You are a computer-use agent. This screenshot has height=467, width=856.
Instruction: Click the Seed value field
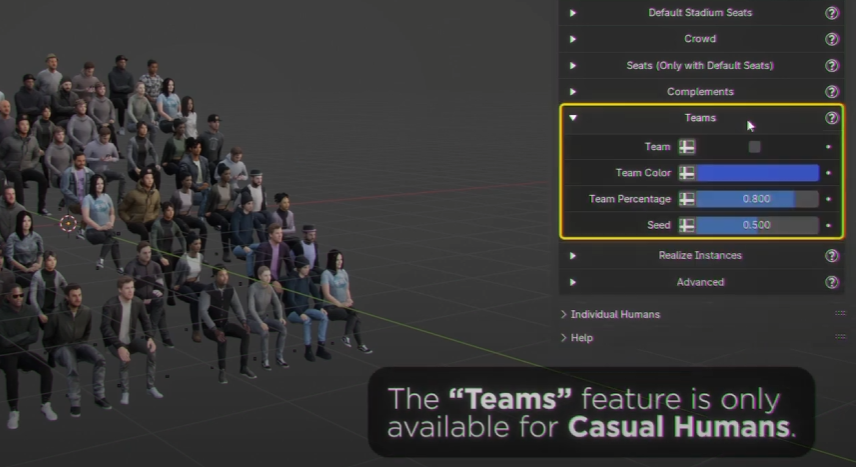pyautogui.click(x=757, y=225)
